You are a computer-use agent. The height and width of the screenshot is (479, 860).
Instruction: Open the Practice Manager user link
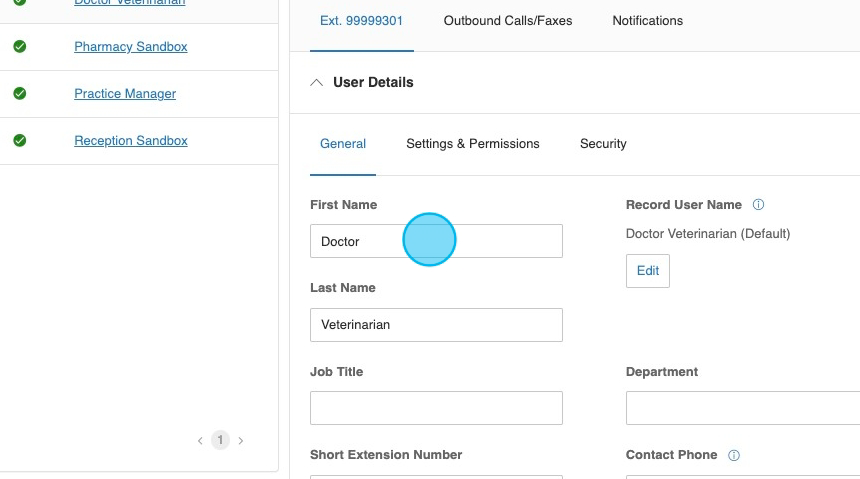[x=125, y=94]
